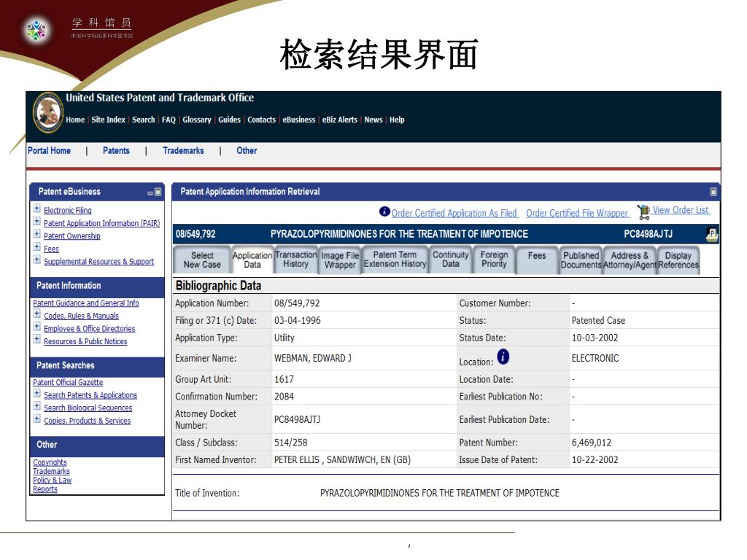Open Contacts in top navigation
Image resolution: width=747 pixels, height=560 pixels.
click(262, 120)
